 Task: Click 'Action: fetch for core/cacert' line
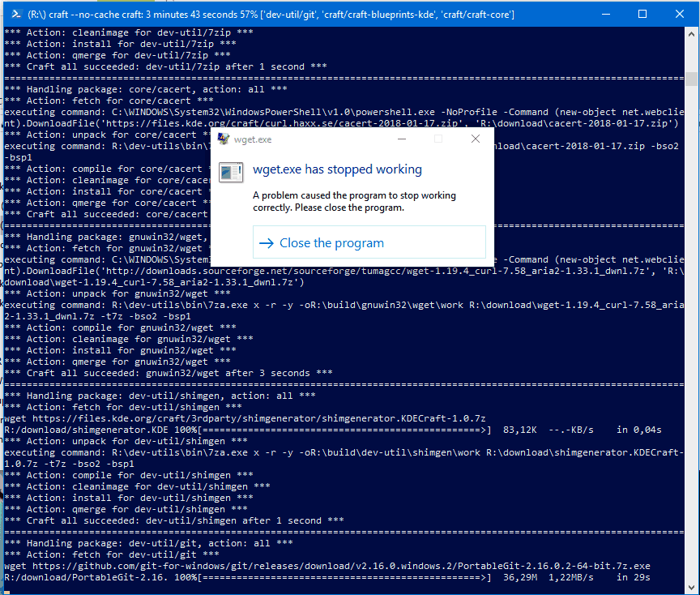tap(109, 101)
